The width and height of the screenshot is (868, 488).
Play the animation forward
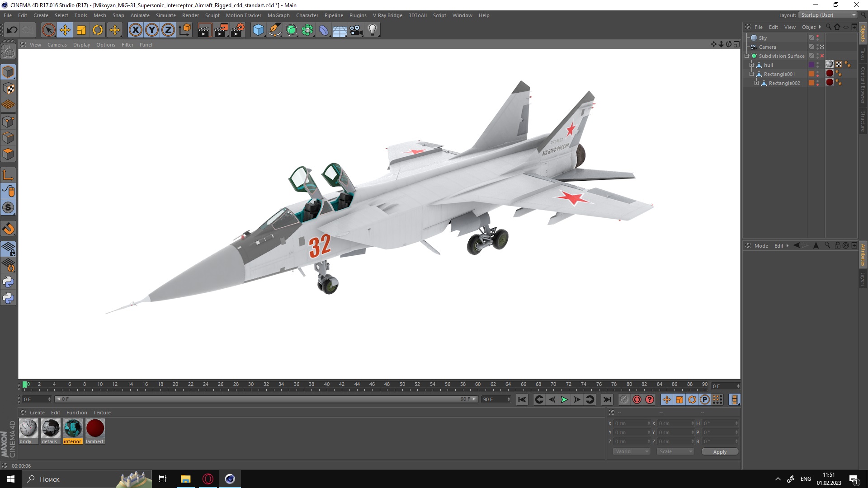[564, 399]
